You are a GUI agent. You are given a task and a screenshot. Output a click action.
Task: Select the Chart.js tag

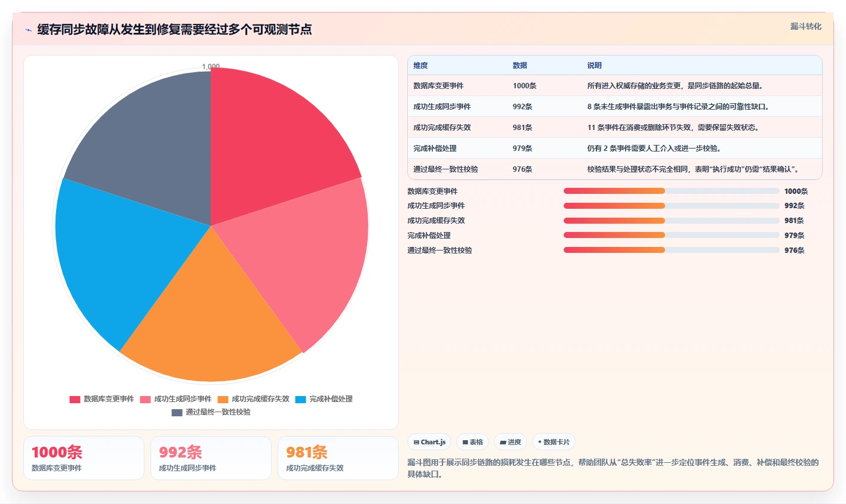coord(429,442)
